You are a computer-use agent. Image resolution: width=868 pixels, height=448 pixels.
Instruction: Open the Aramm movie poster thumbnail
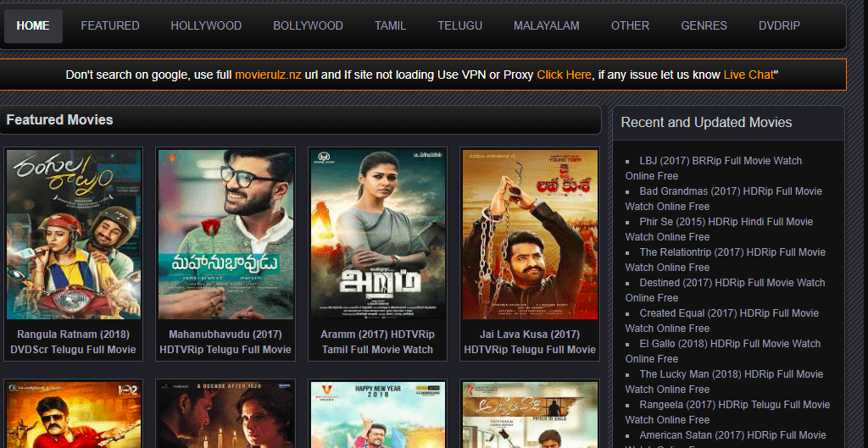[378, 235]
